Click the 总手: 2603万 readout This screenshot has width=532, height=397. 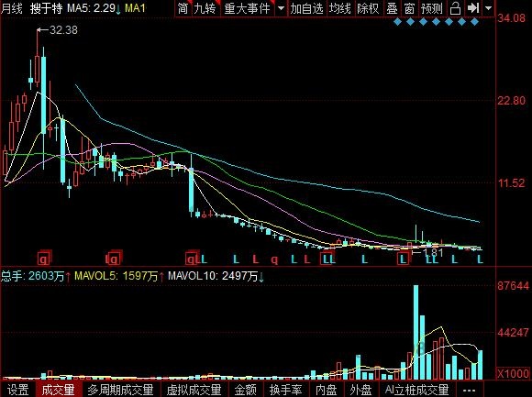click(x=35, y=276)
